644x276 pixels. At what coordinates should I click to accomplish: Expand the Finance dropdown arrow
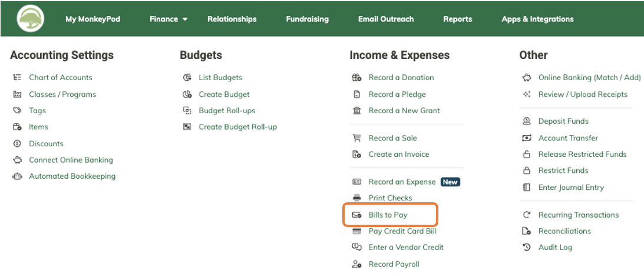185,19
